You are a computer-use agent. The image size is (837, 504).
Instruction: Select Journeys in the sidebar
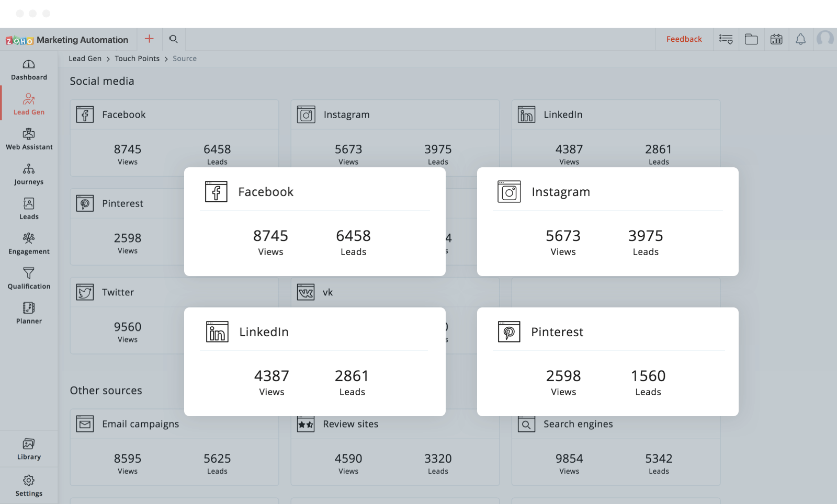(x=29, y=175)
